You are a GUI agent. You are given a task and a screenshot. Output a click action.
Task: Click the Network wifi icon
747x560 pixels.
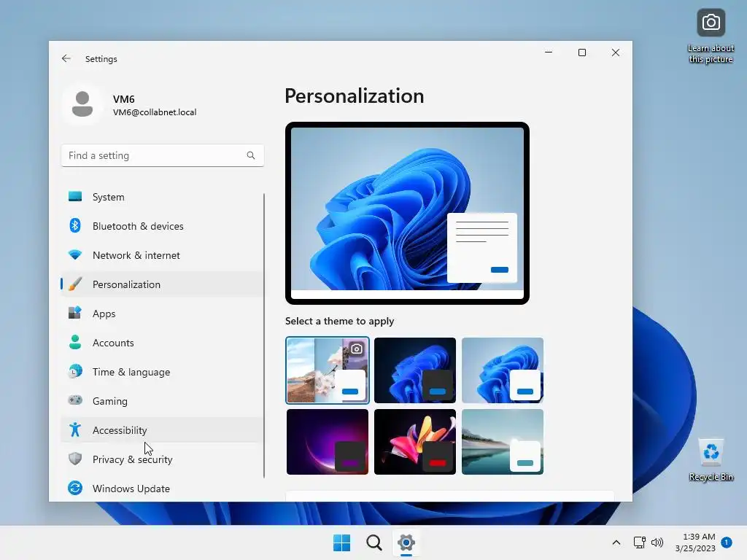point(75,254)
